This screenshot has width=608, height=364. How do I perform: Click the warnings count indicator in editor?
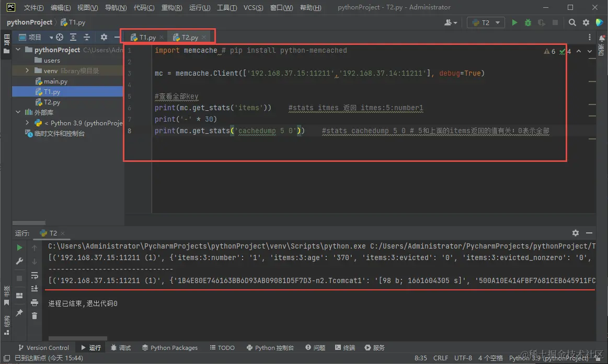pos(549,51)
